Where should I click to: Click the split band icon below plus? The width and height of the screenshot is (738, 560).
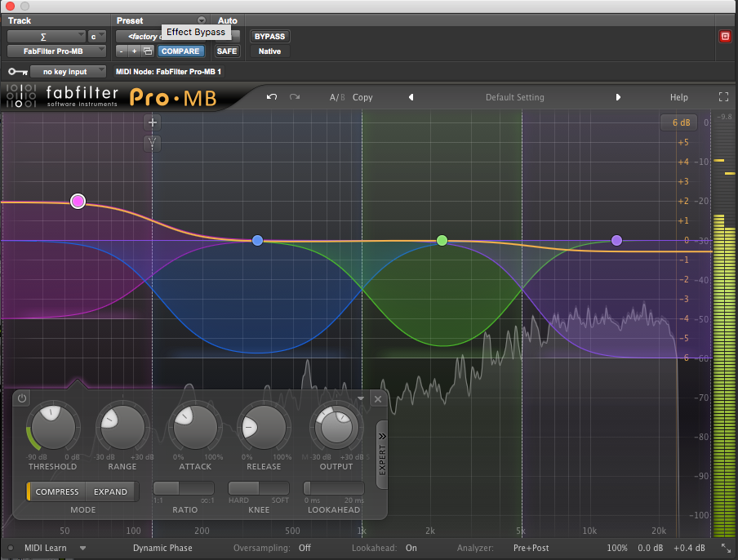(152, 143)
